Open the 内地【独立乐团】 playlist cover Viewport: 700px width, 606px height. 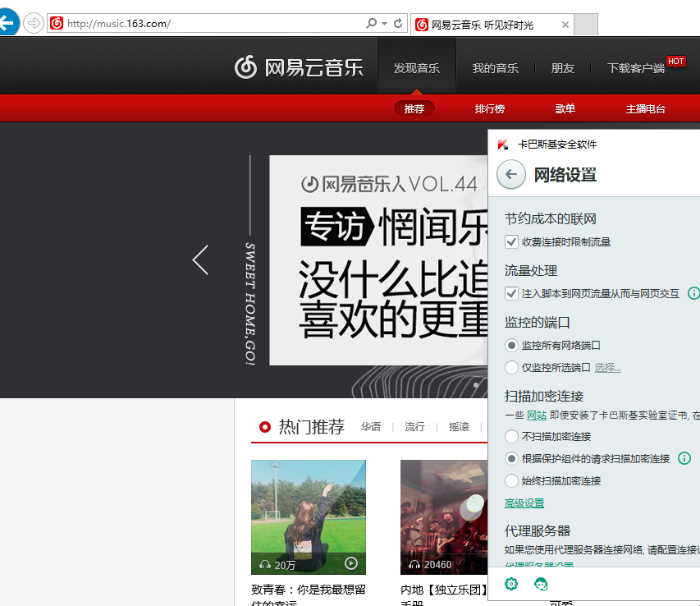444,517
